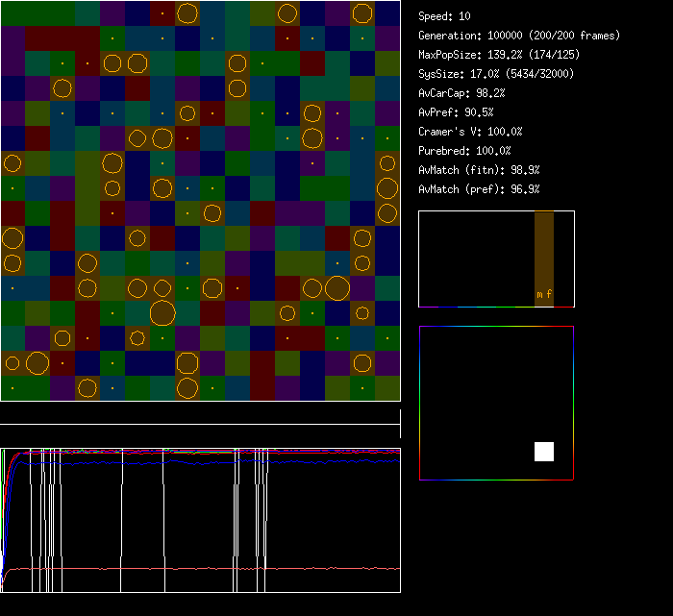Select the Generation: 100000 text line
673x616 pixels.
(x=519, y=36)
